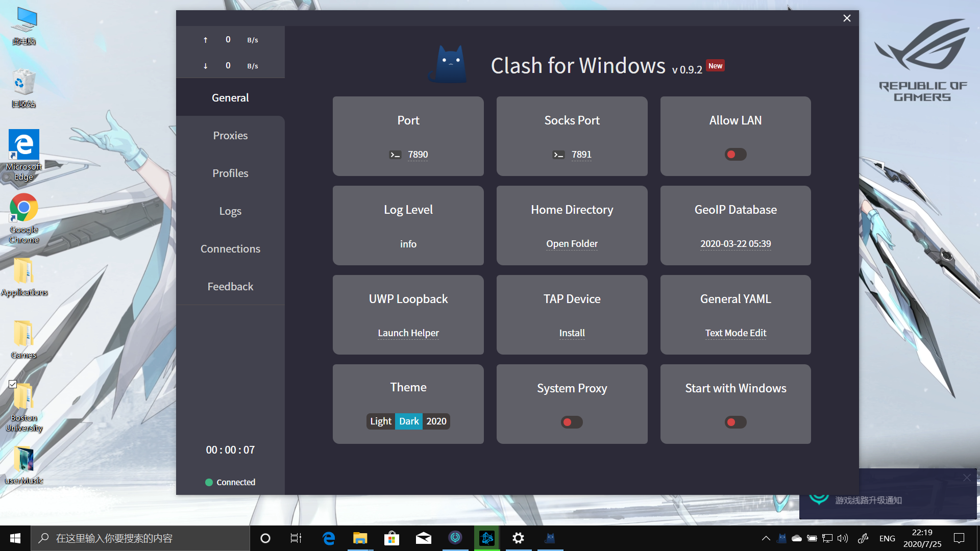Close the Clash for Windows window

(847, 18)
